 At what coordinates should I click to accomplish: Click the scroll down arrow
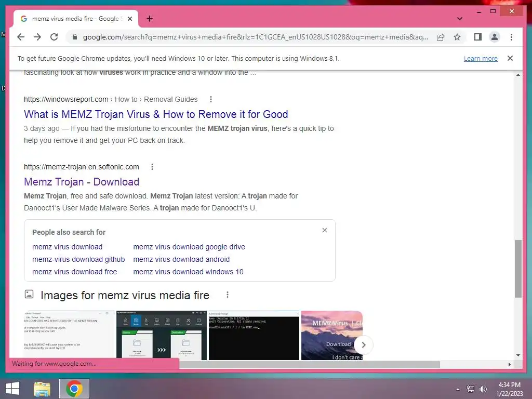tap(518, 355)
